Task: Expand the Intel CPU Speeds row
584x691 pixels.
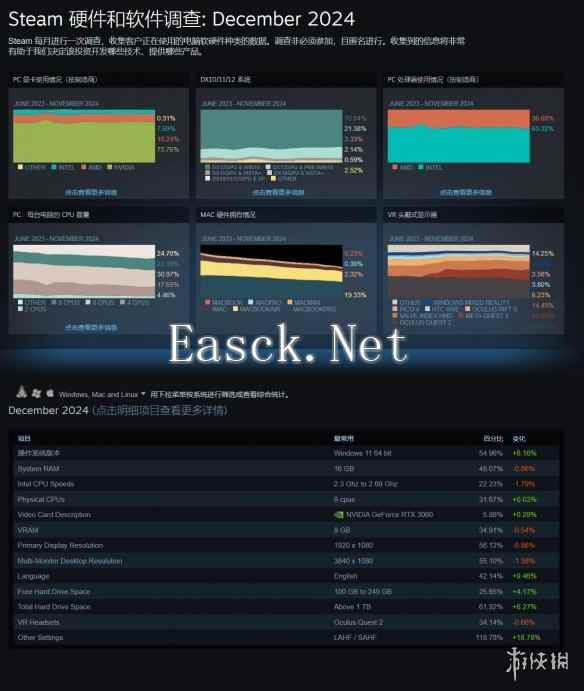Action: point(287,484)
